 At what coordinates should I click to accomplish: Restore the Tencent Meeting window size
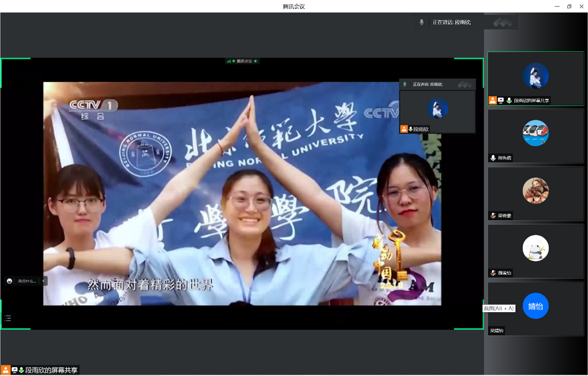coord(569,6)
